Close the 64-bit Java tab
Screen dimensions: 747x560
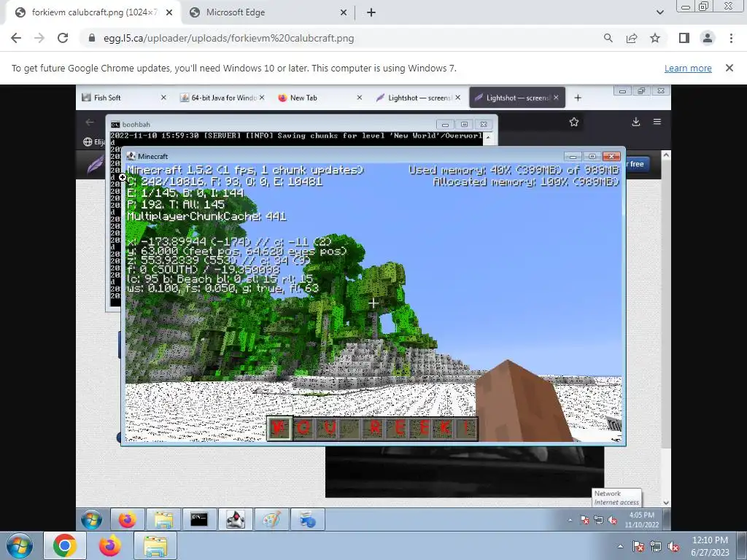tap(262, 98)
